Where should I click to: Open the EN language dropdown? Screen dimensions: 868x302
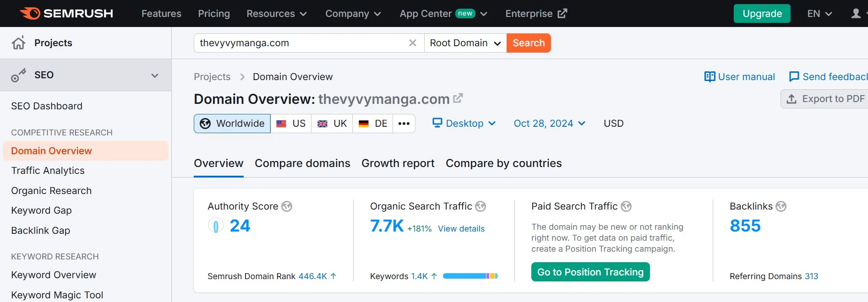point(819,14)
